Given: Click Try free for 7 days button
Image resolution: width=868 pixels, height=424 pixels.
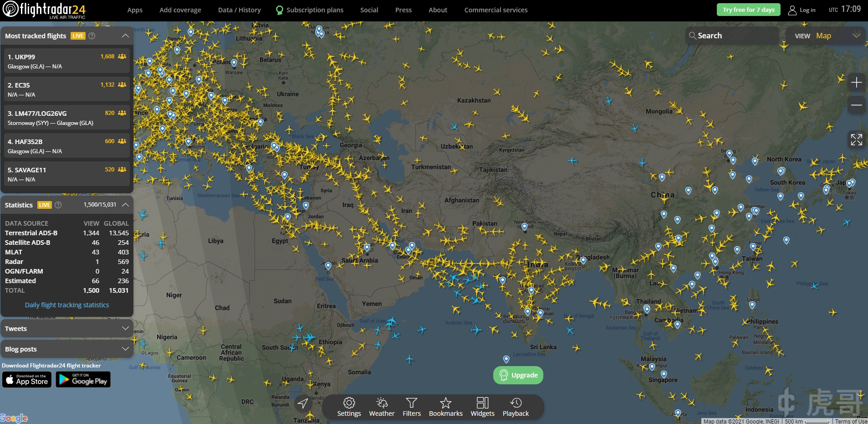Looking at the screenshot, I should (748, 10).
